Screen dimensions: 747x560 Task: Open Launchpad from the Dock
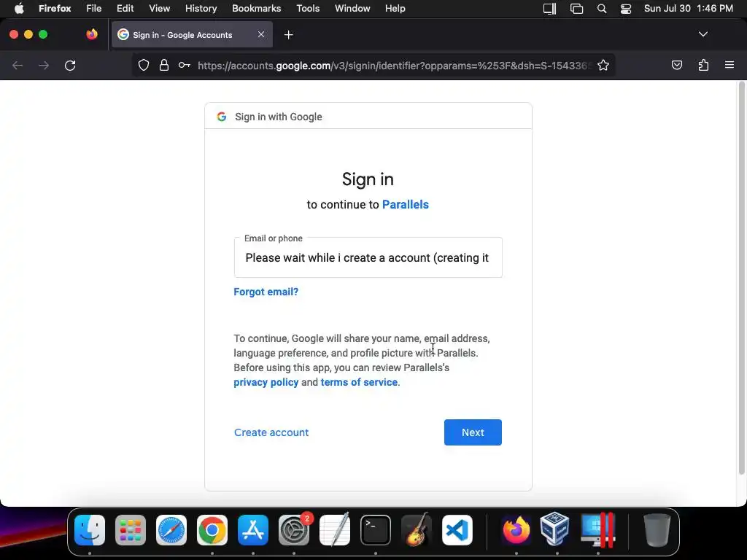pos(131,530)
